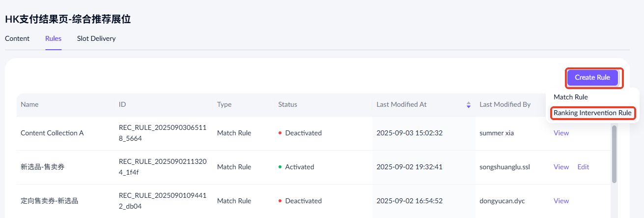Click the Type column header

224,105
